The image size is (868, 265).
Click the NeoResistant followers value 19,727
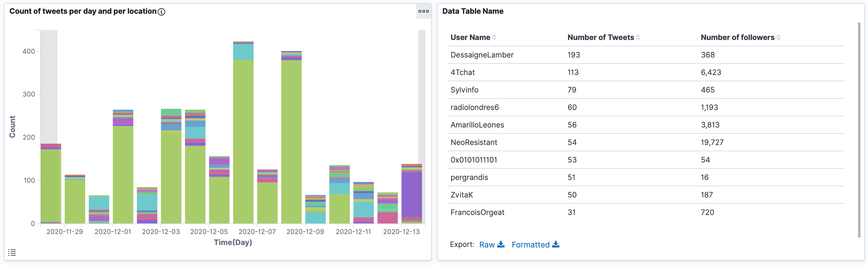click(x=712, y=142)
